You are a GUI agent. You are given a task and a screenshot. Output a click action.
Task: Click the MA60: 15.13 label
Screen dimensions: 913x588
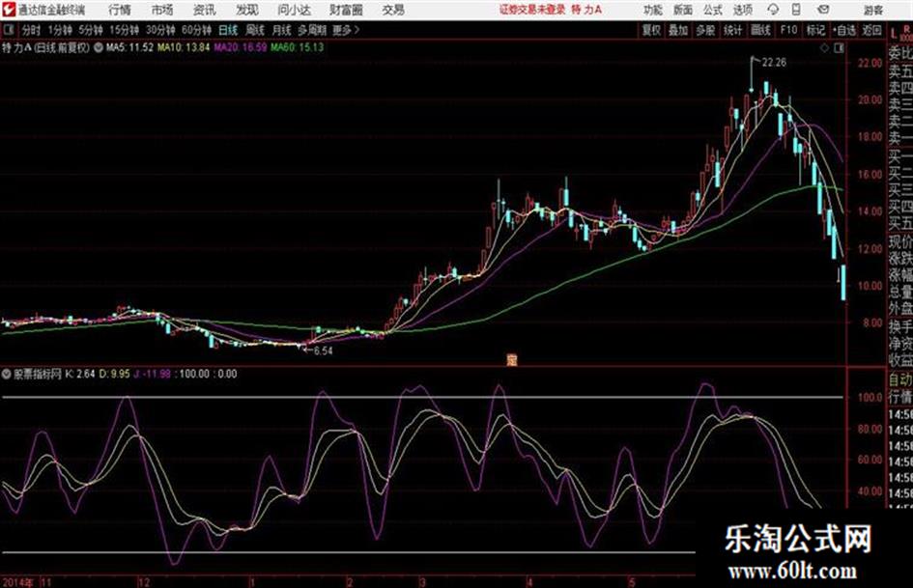[297, 47]
